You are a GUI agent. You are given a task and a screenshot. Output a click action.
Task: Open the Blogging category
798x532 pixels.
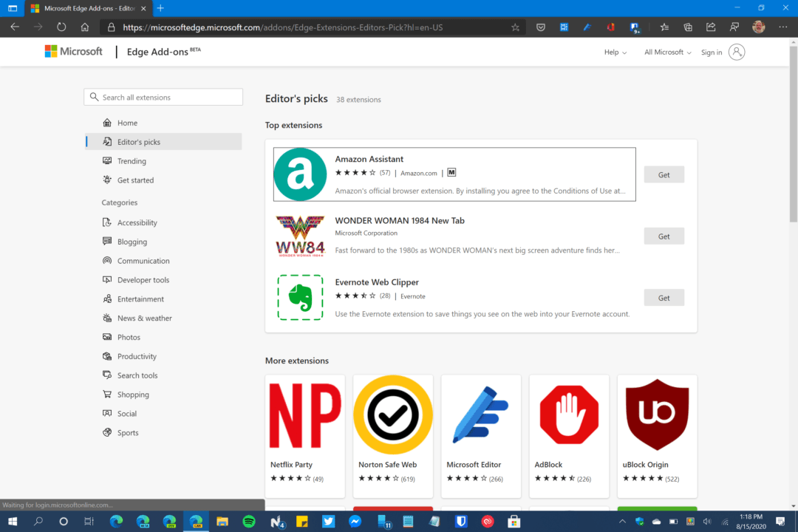coord(132,241)
